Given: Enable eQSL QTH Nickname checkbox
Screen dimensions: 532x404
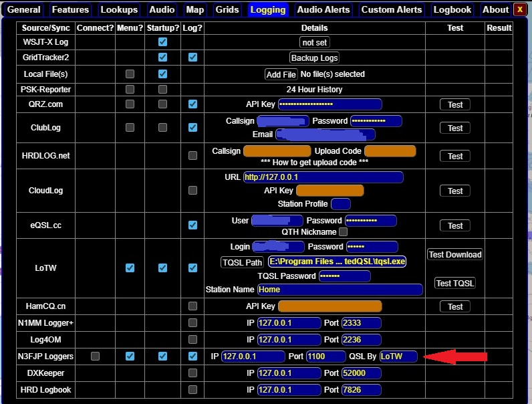Looking at the screenshot, I should [x=344, y=232].
